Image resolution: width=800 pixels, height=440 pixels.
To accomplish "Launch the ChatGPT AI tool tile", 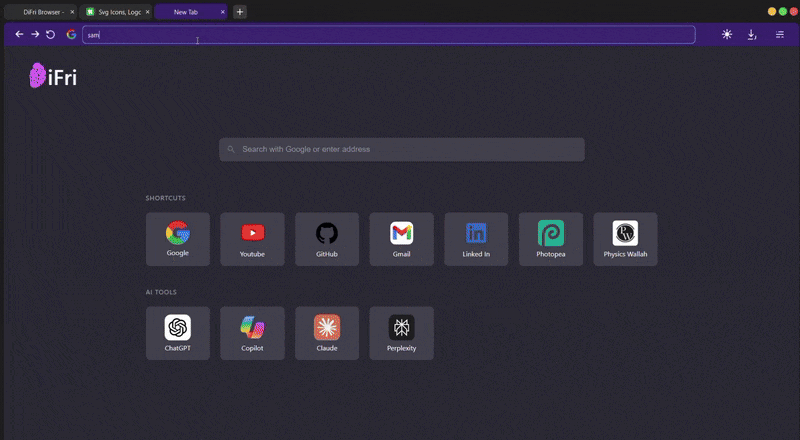I will click(178, 333).
